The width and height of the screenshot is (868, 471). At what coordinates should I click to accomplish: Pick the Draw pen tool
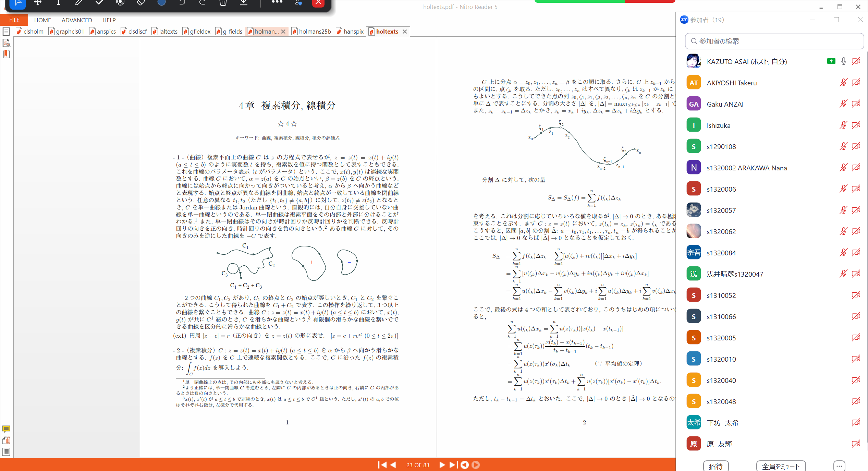[79, 3]
